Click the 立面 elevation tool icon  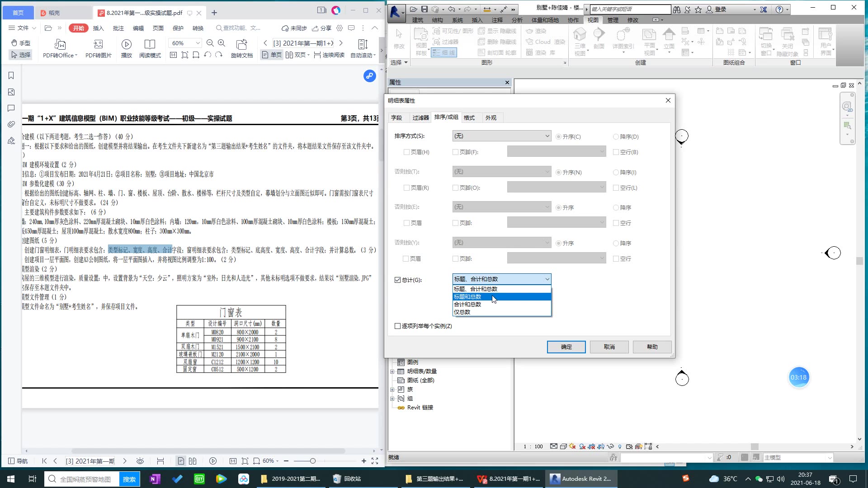[669, 35]
